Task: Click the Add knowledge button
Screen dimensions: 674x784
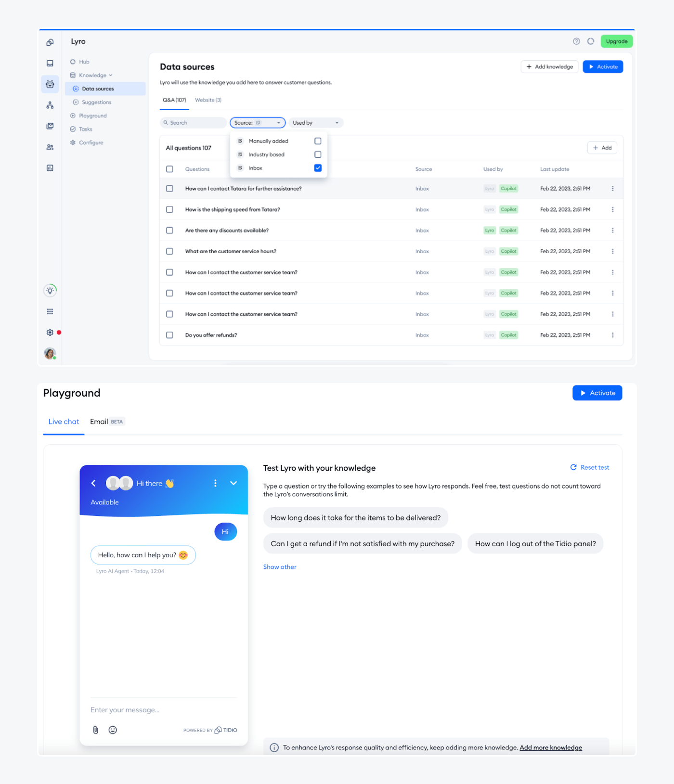Action: coord(549,67)
